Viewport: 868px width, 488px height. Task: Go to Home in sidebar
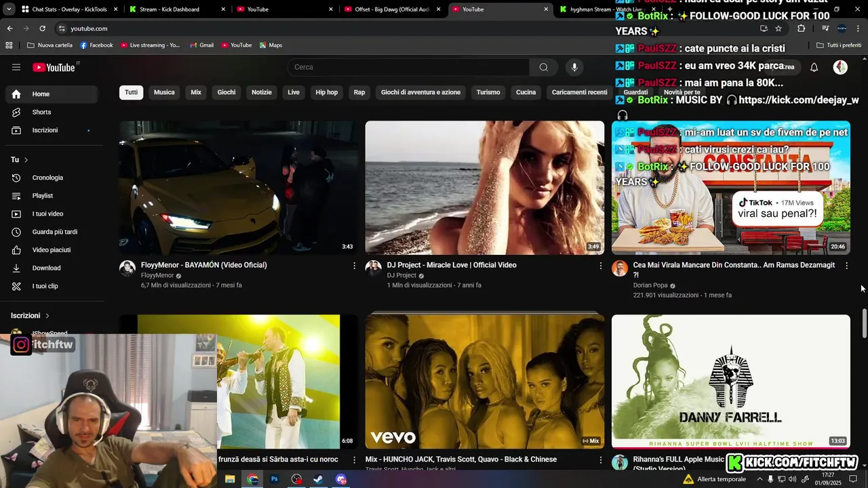(x=52, y=94)
